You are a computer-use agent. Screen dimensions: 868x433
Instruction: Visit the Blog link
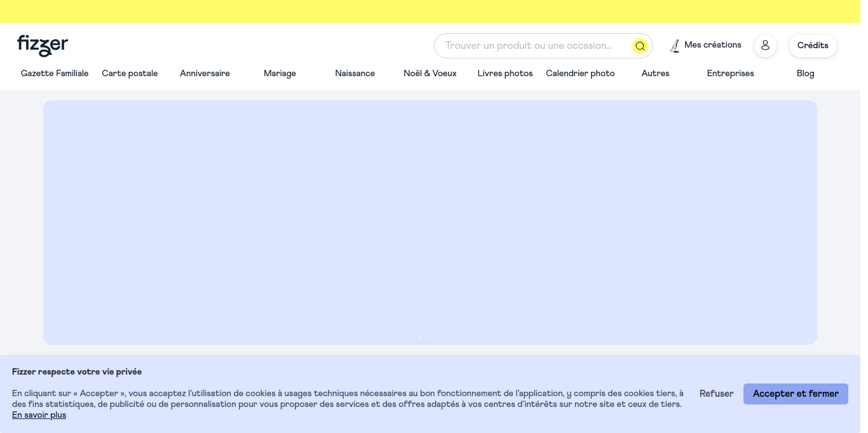805,74
